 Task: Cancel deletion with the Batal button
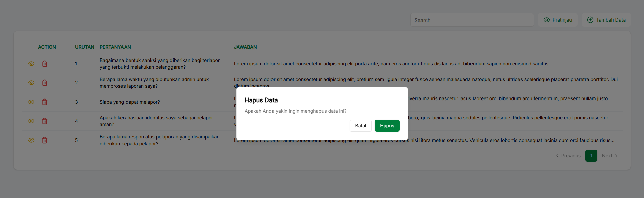pos(360,126)
